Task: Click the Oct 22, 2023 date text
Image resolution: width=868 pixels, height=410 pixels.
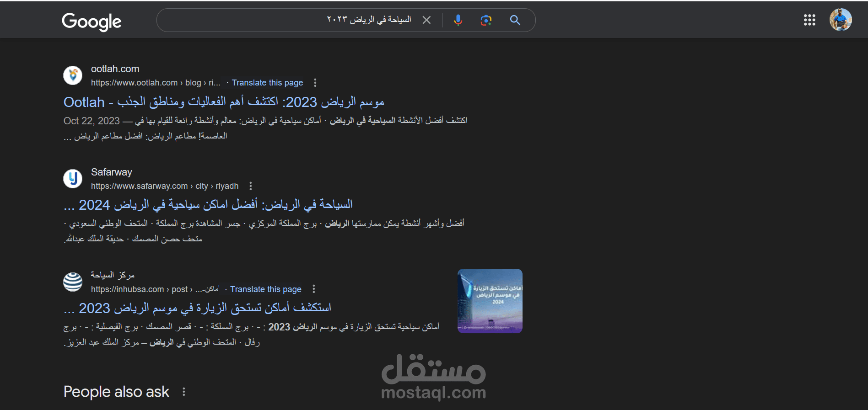Action: tap(92, 121)
